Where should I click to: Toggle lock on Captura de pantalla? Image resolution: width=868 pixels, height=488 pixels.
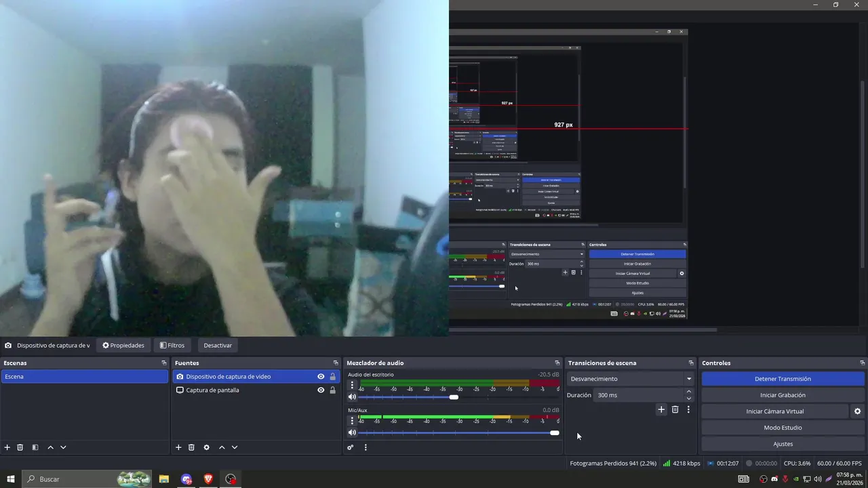coord(332,390)
